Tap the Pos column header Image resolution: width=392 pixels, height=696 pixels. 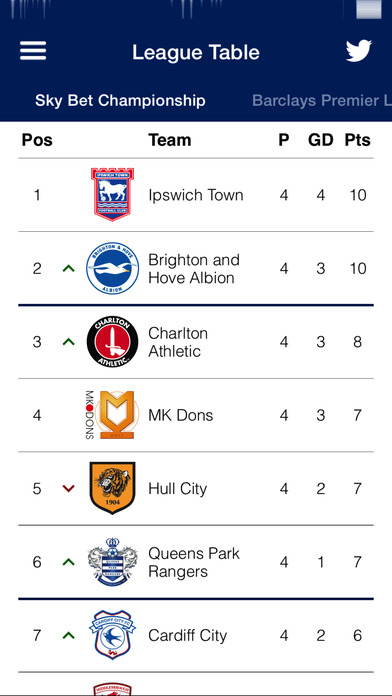coord(37,140)
